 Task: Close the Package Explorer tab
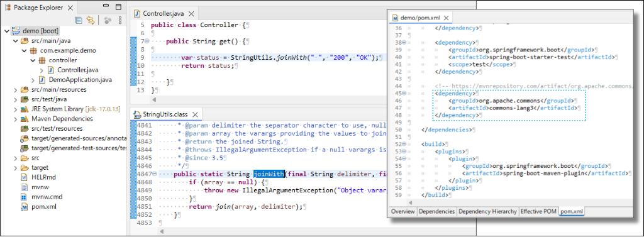tap(70, 8)
